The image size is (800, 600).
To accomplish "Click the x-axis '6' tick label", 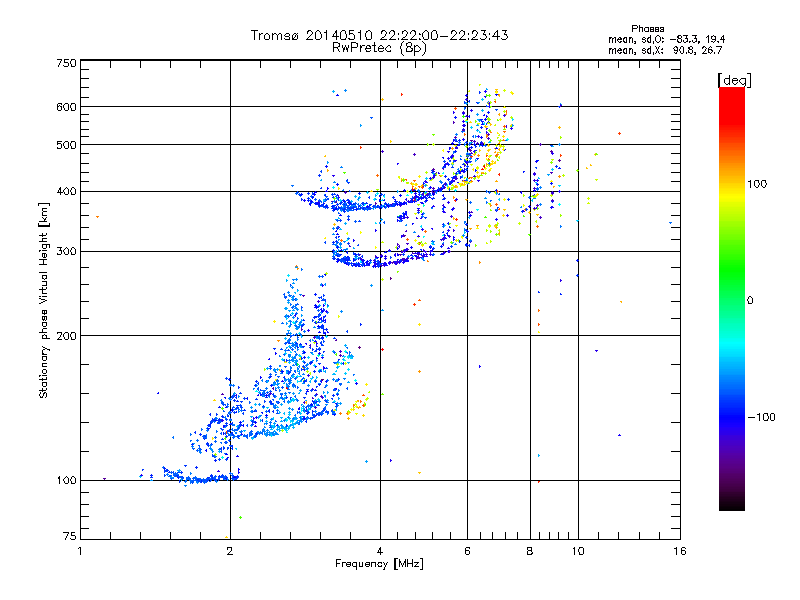I will [x=467, y=551].
